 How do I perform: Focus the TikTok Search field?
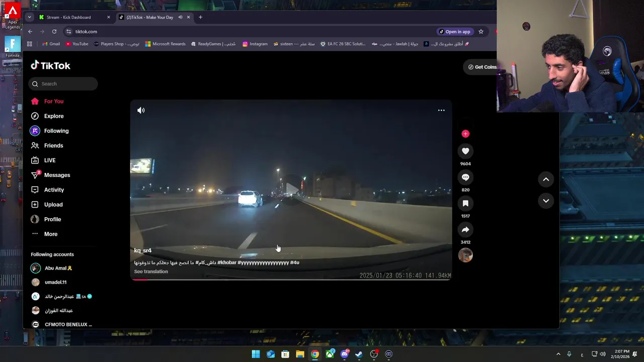tap(63, 83)
